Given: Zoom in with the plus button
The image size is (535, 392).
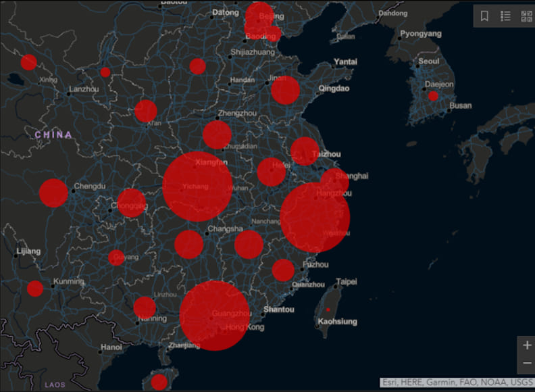Looking at the screenshot, I should pyautogui.click(x=527, y=345).
